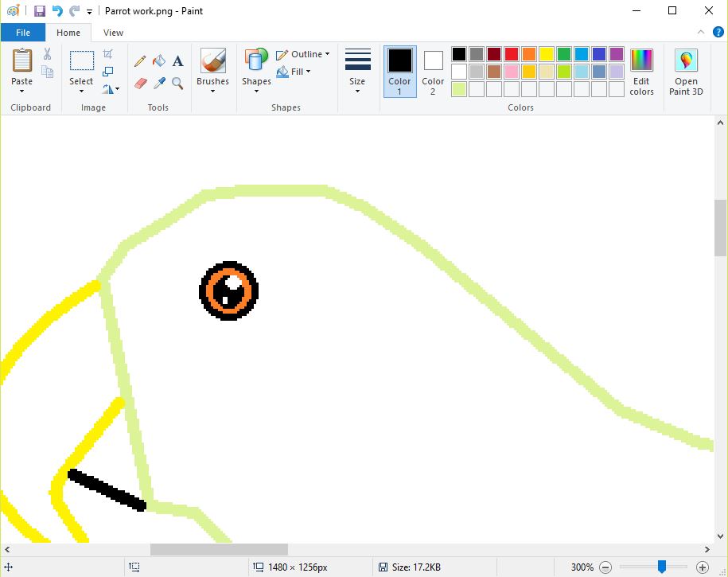Choose the Fill with color bucket tool
This screenshot has height=577, width=728.
coord(159,60)
